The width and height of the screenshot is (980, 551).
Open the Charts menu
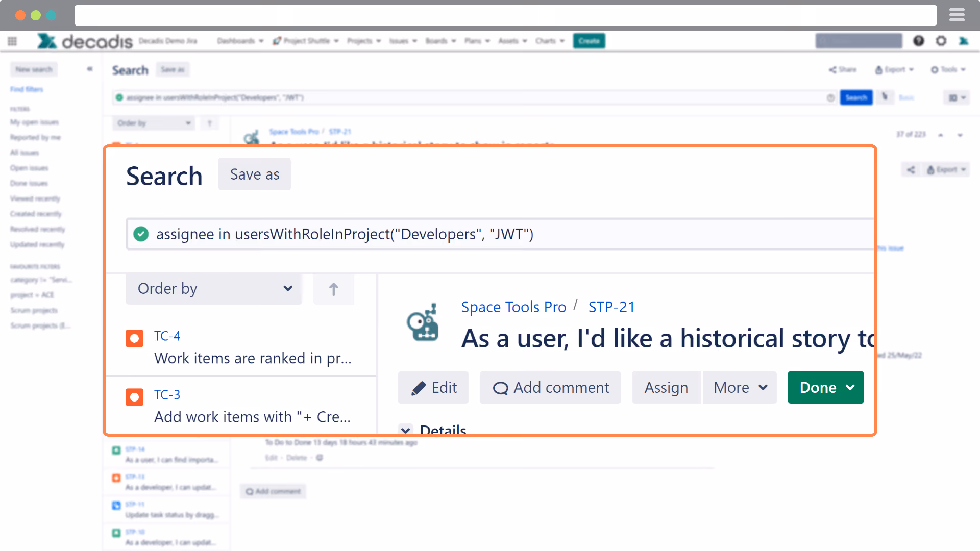pos(550,41)
